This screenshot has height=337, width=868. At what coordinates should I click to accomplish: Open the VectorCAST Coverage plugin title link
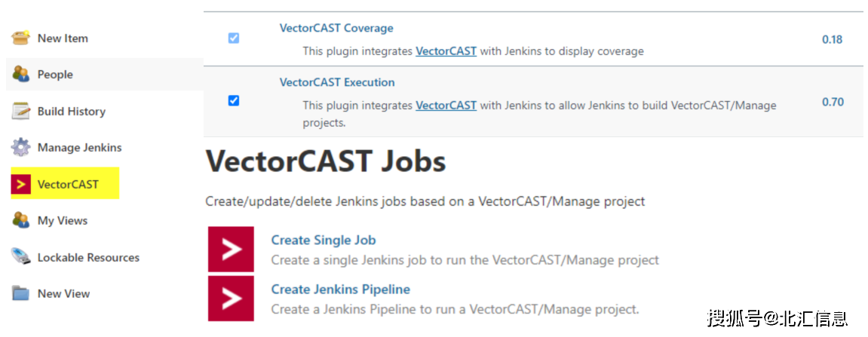click(336, 28)
